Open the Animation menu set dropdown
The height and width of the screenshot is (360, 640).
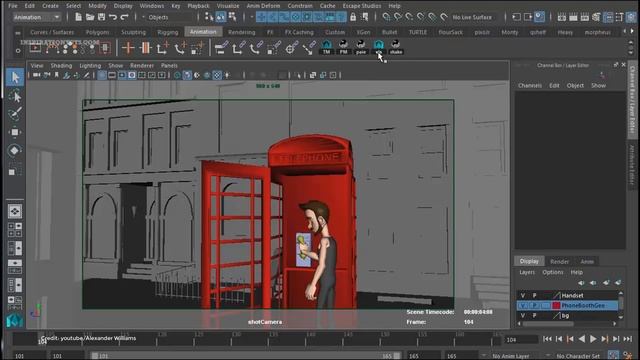(36, 17)
